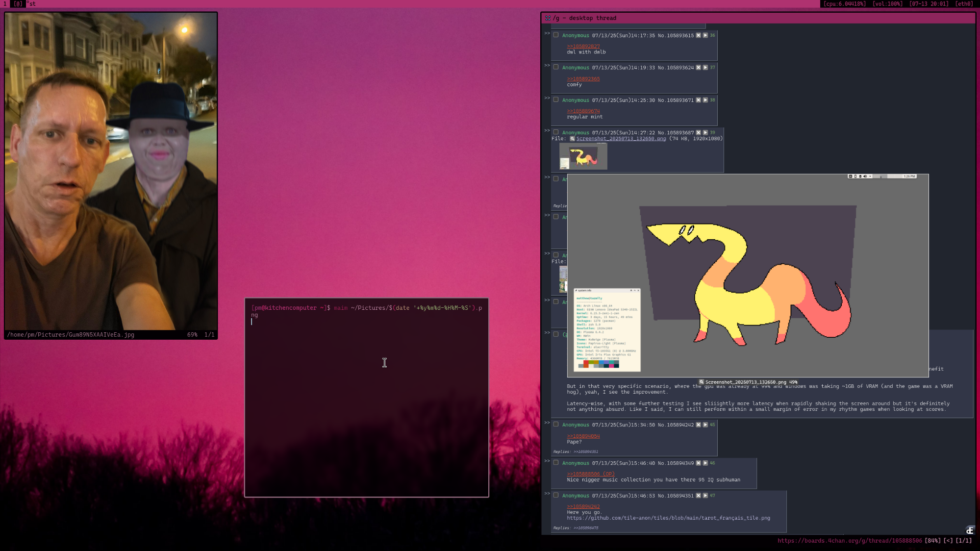Click the >> marker beside post No.105894349
Viewport: 980px width, 551px height.
click(x=547, y=461)
